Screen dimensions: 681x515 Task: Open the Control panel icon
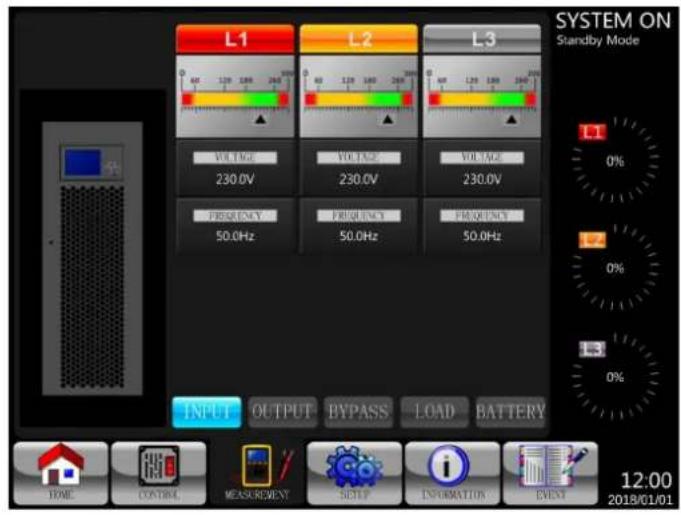pyautogui.click(x=159, y=473)
